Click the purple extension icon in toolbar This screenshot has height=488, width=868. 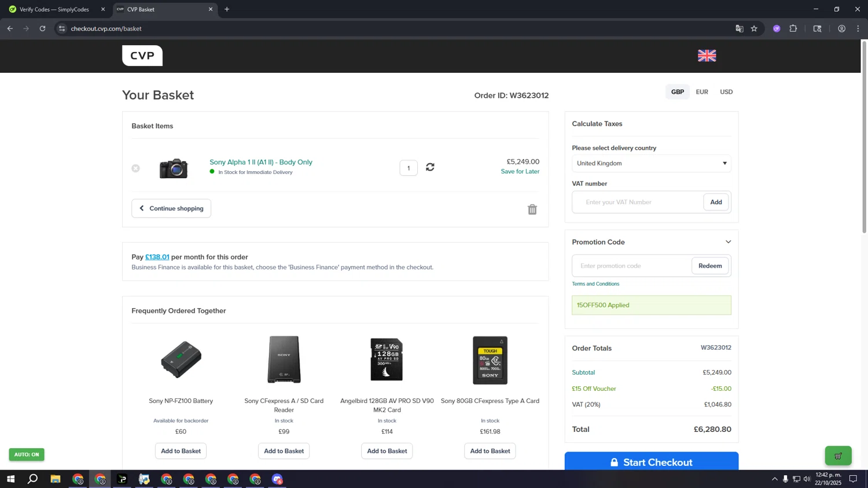pos(777,28)
